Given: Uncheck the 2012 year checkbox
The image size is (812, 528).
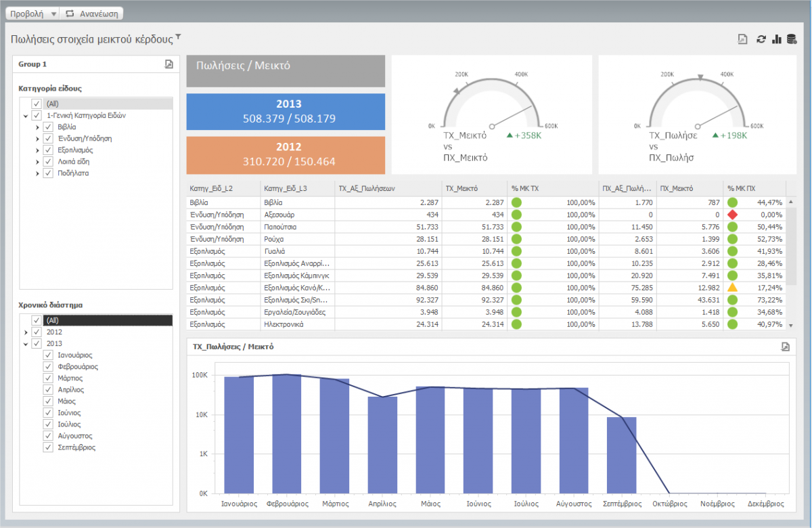Looking at the screenshot, I should (x=36, y=332).
